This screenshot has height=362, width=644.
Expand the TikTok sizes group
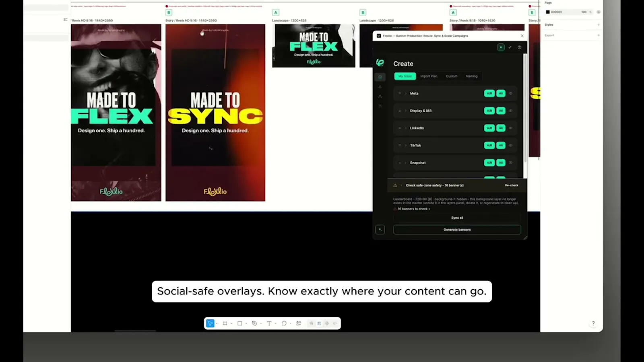406,145
